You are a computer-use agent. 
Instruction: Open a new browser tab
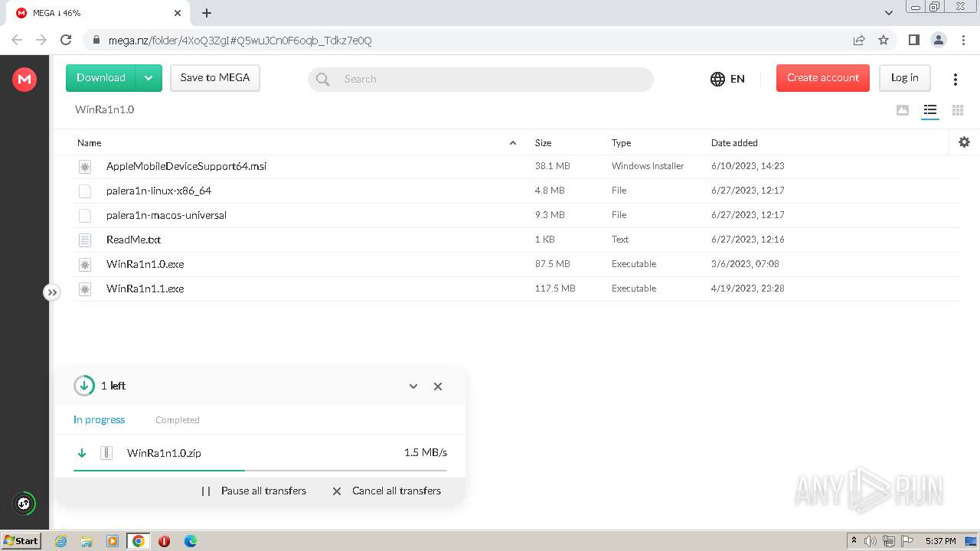click(x=207, y=13)
